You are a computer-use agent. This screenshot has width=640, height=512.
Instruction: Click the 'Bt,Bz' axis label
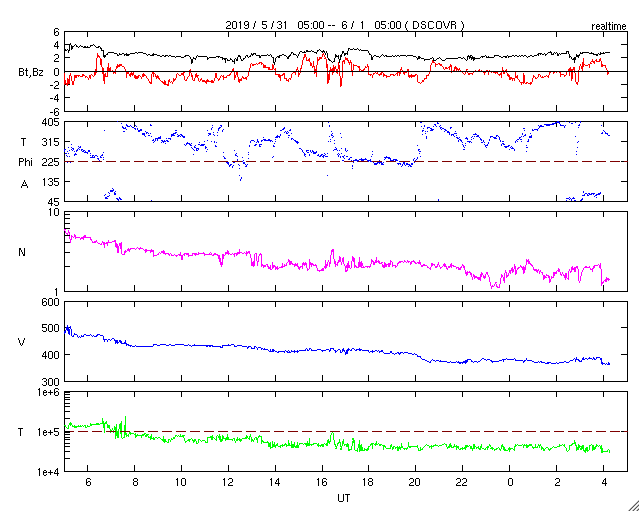pos(31,74)
